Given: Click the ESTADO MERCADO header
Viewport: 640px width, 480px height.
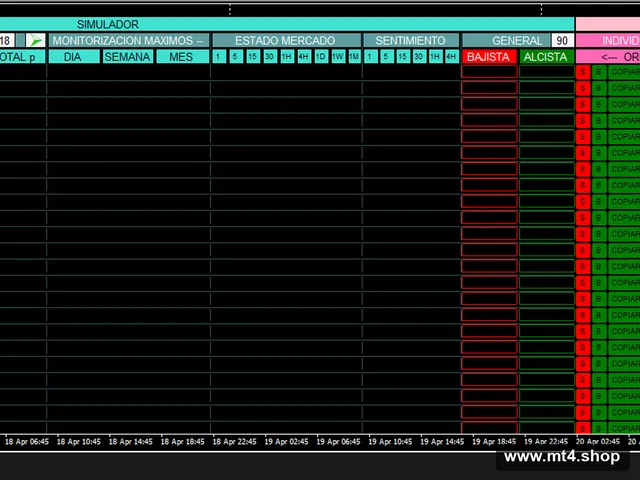Looking at the screenshot, I should 287,40.
